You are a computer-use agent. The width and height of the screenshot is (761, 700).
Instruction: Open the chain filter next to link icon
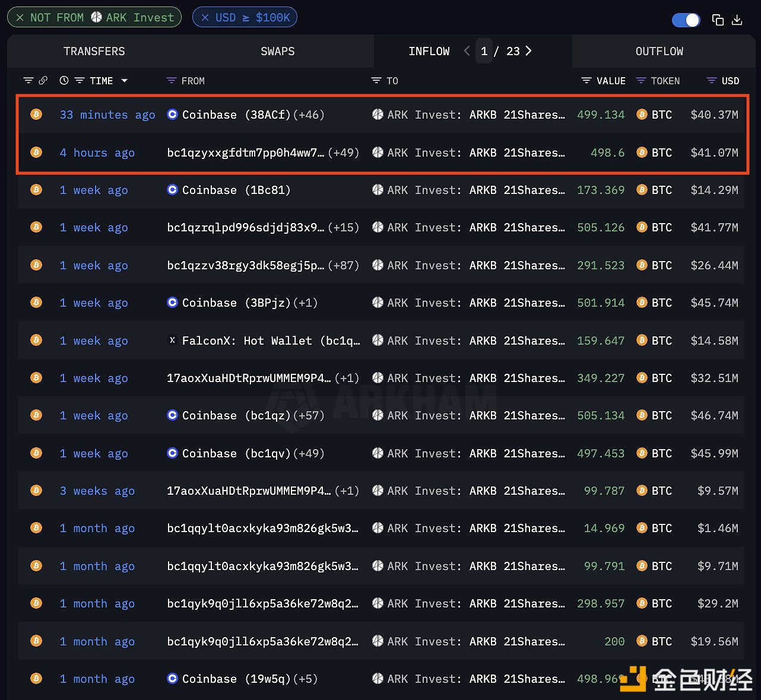28,81
